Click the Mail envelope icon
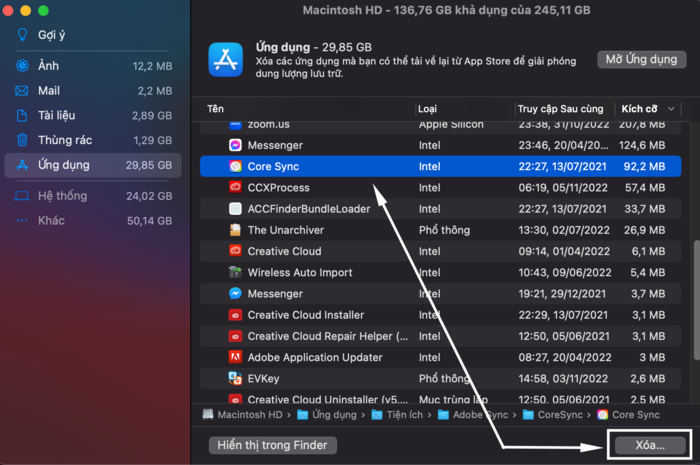700x465 pixels. point(22,91)
